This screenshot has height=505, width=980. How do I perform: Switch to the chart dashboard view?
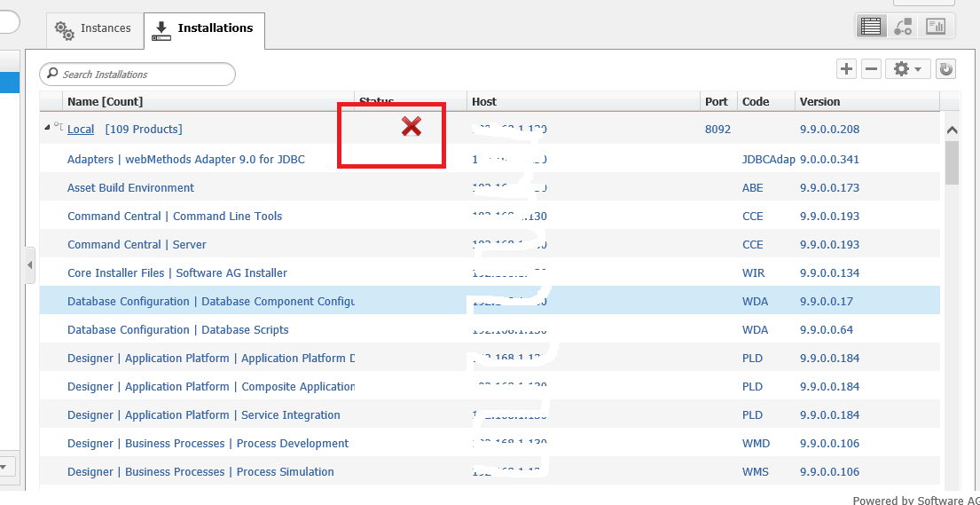[x=936, y=27]
